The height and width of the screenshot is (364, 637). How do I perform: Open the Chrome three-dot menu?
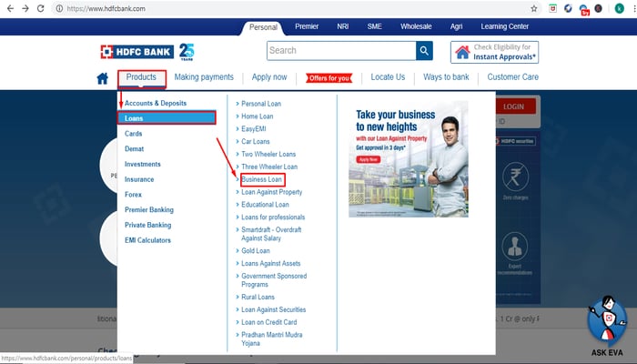[626, 8]
